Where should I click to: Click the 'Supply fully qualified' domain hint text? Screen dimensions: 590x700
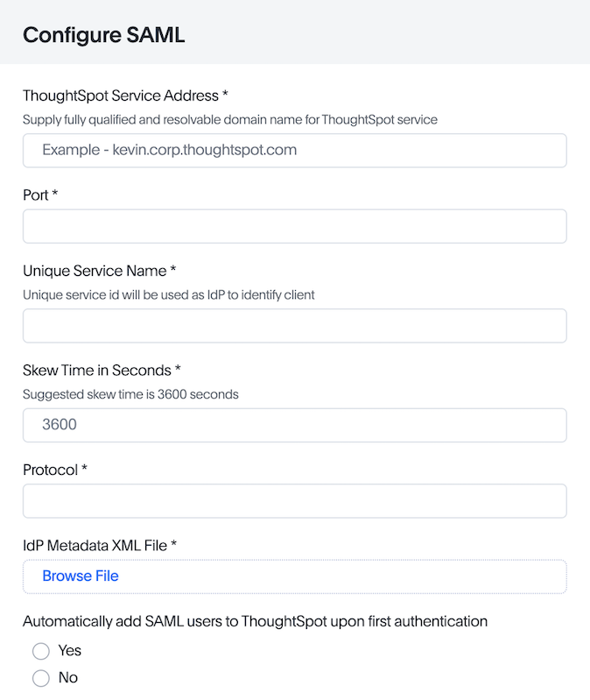click(229, 119)
